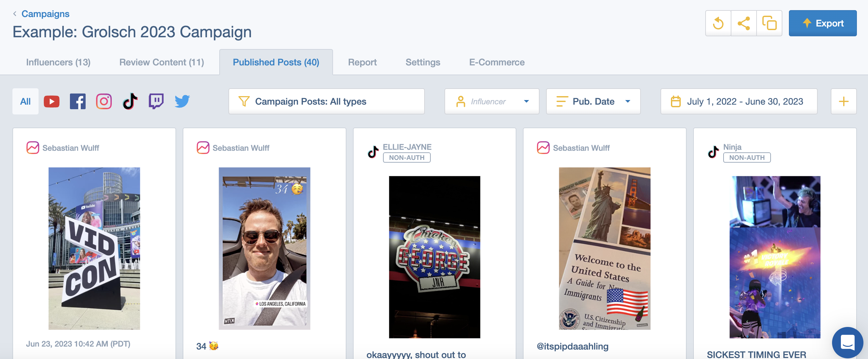Image resolution: width=868 pixels, height=359 pixels.
Task: Click the campaign title 'Example: Grolsch 2023 Campaign'
Action: tap(132, 32)
